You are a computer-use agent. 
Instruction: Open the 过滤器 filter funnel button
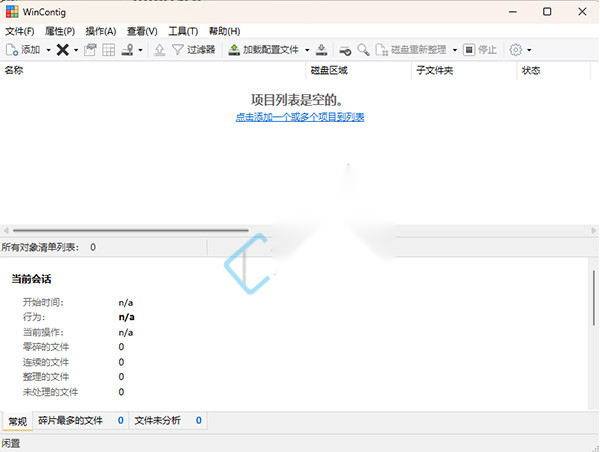[x=194, y=50]
